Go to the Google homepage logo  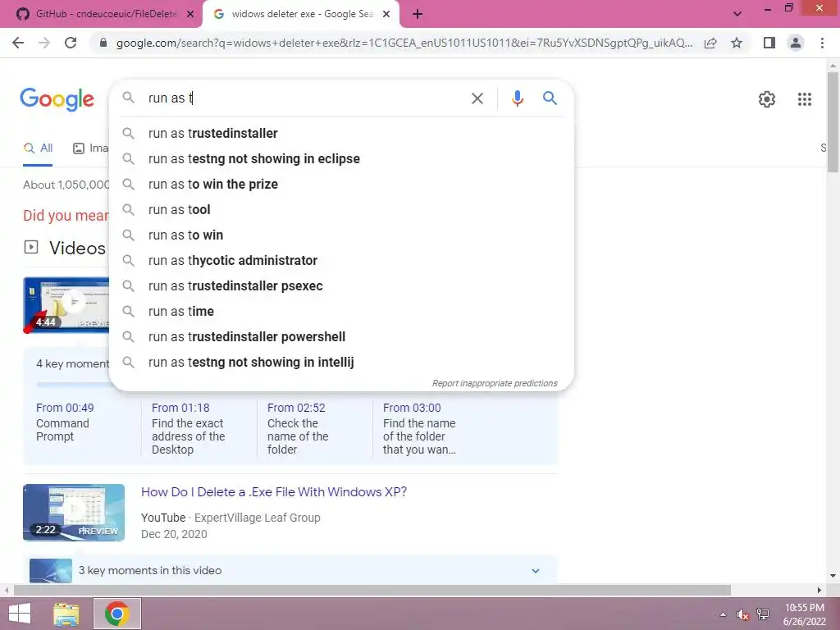57,99
